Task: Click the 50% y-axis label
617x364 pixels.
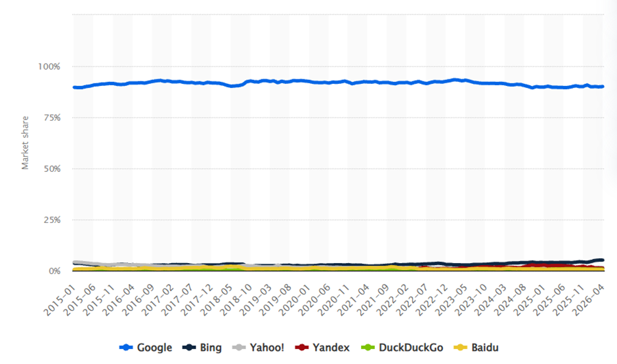Action: (x=52, y=169)
